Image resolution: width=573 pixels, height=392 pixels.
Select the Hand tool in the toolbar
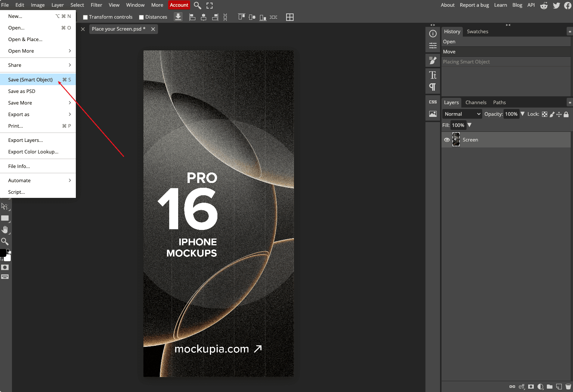click(5, 230)
